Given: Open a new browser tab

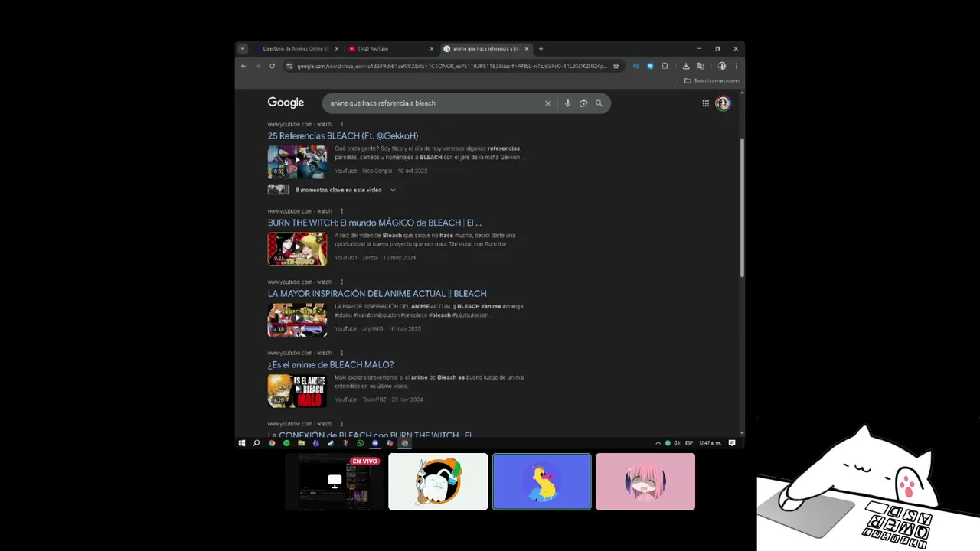Looking at the screenshot, I should click(541, 49).
